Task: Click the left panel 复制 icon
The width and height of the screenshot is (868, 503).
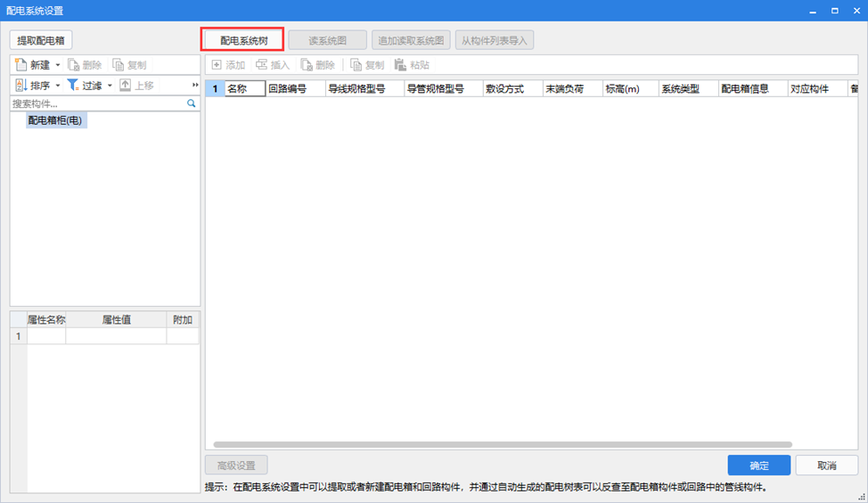Action: 119,65
